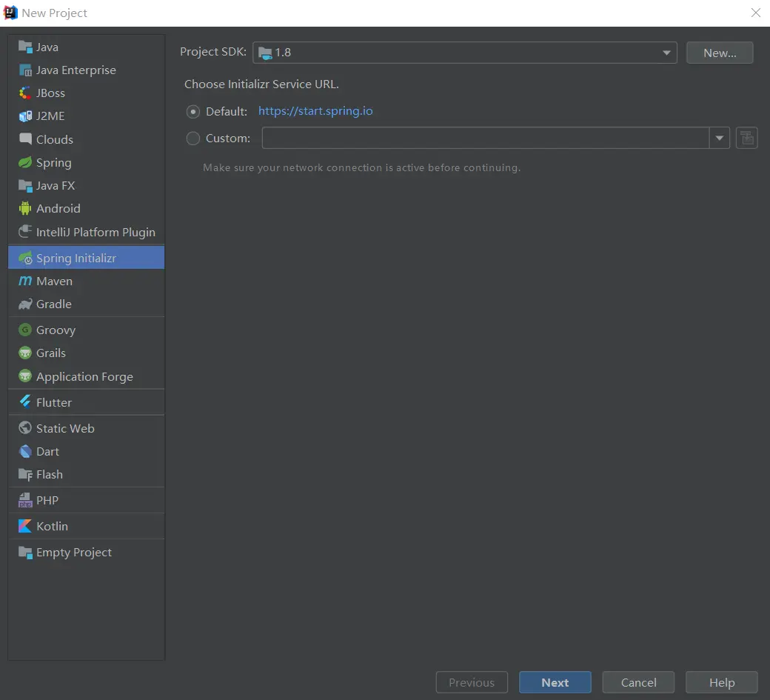Click the Next button
Screen dimensions: 770x700
(x=555, y=682)
